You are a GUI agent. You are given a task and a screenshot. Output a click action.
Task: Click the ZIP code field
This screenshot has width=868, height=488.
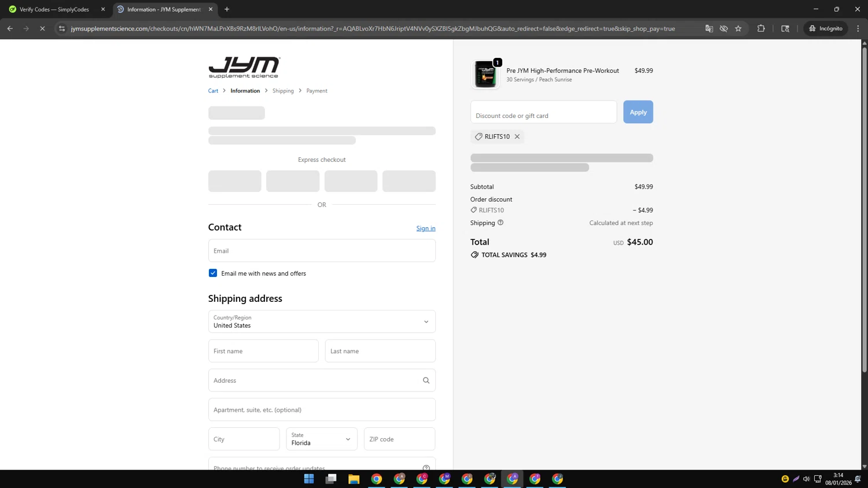click(x=399, y=439)
